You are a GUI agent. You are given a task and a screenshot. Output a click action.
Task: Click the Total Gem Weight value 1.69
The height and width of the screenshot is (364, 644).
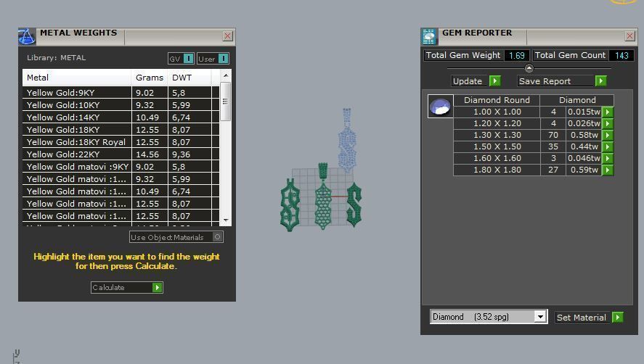coord(517,55)
